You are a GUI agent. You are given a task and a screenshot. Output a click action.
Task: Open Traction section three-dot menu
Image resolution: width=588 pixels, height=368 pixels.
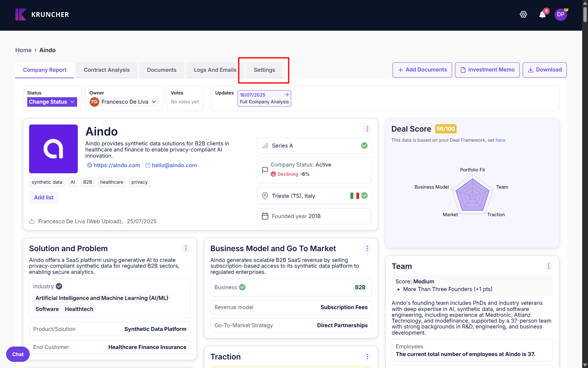coord(367,357)
